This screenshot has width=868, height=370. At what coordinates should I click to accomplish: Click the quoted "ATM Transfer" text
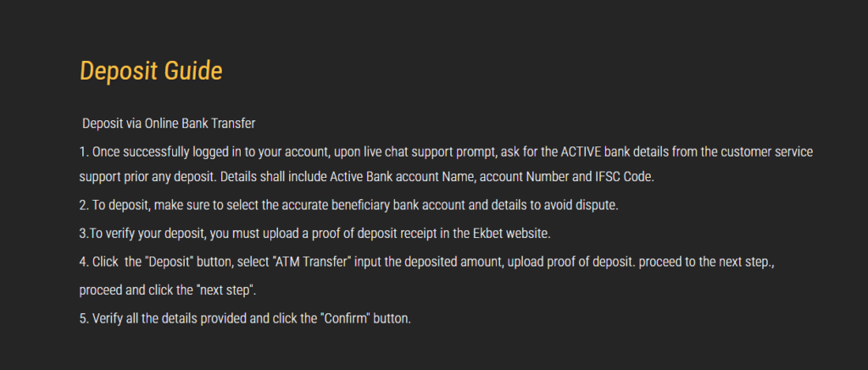312,262
